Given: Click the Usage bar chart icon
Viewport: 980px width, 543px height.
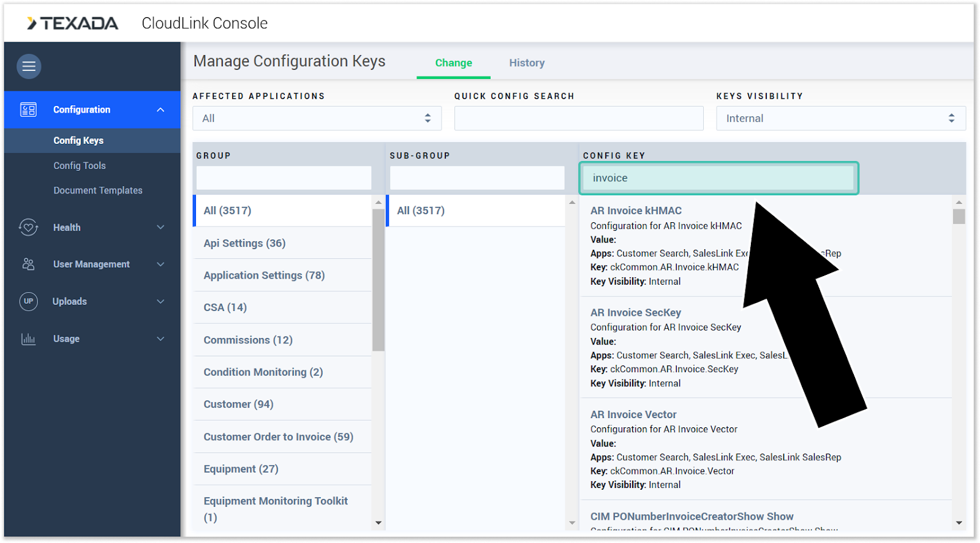Looking at the screenshot, I should [28, 339].
